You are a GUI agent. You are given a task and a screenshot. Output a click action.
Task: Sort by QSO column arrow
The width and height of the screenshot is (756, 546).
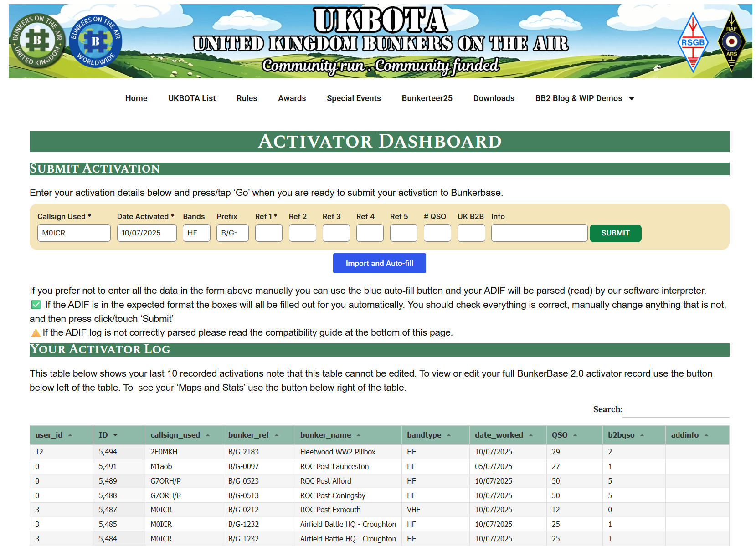[x=575, y=435]
